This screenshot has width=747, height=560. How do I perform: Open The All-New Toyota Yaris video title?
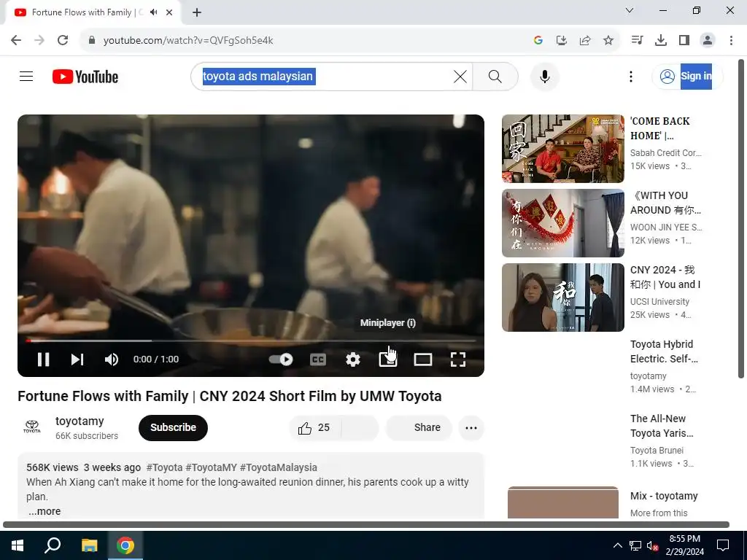661,426
